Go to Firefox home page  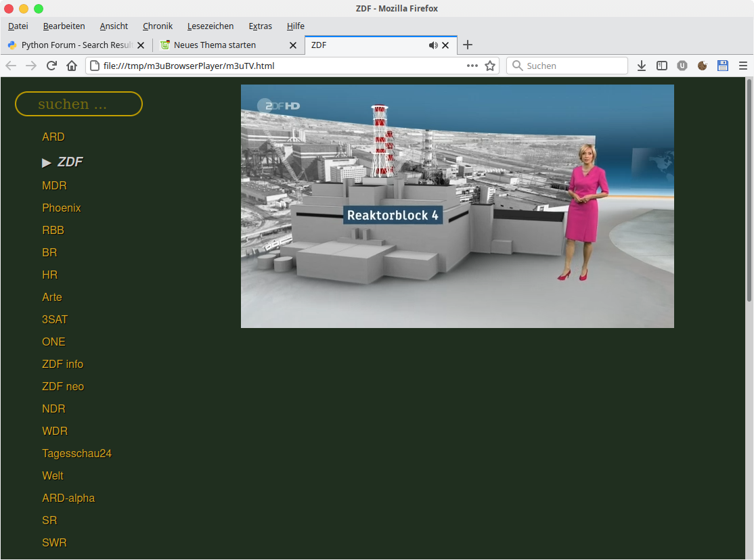click(x=72, y=66)
